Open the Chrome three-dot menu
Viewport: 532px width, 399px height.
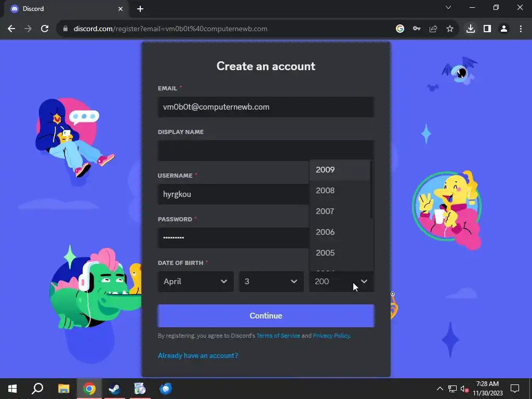[x=521, y=29]
